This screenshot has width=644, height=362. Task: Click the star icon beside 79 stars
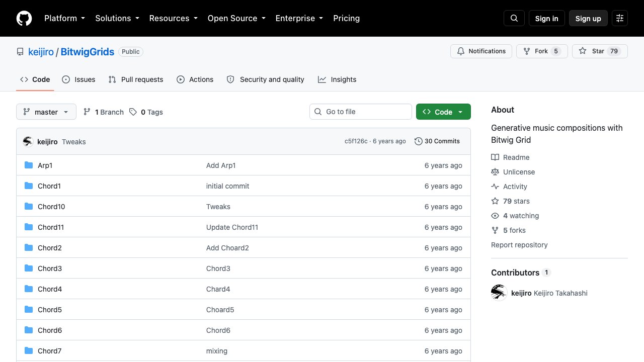495,201
